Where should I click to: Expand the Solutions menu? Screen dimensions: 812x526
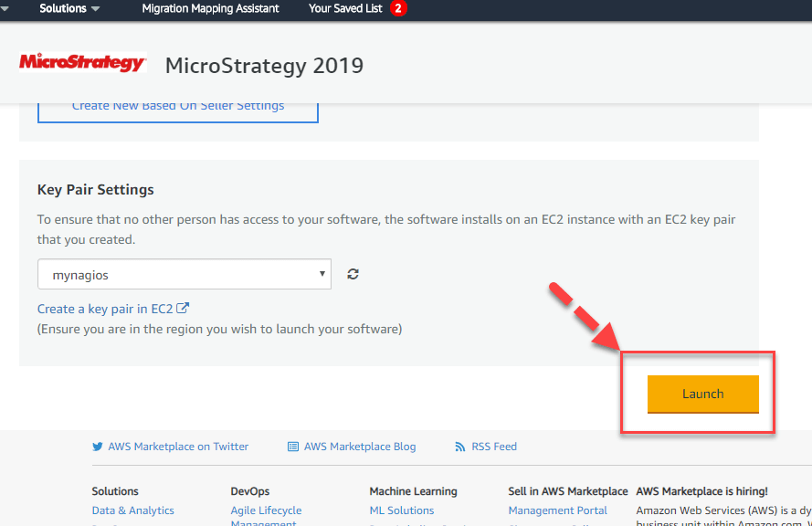(69, 8)
